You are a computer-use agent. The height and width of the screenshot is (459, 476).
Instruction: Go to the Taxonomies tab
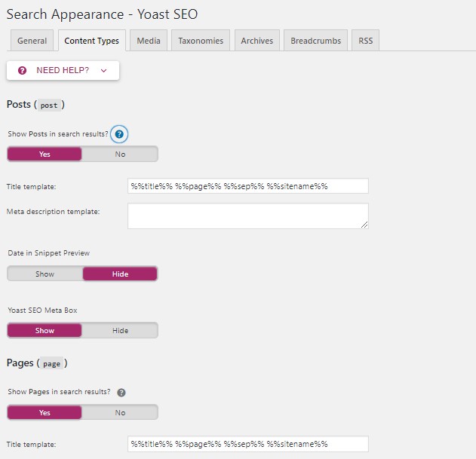tap(201, 41)
